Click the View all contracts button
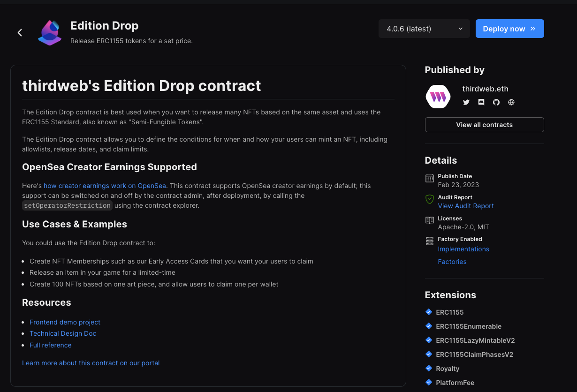The height and width of the screenshot is (392, 577). point(484,125)
